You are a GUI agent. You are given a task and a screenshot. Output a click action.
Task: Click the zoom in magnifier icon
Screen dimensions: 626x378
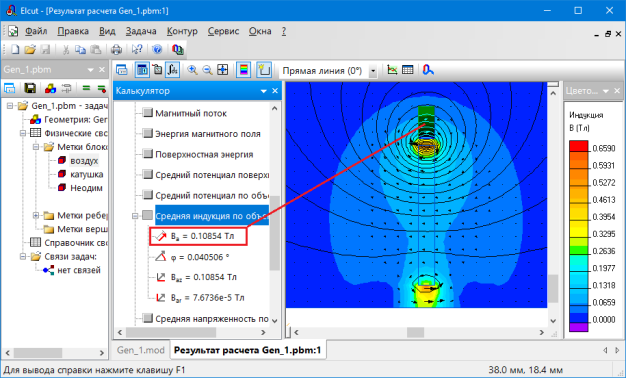point(192,70)
